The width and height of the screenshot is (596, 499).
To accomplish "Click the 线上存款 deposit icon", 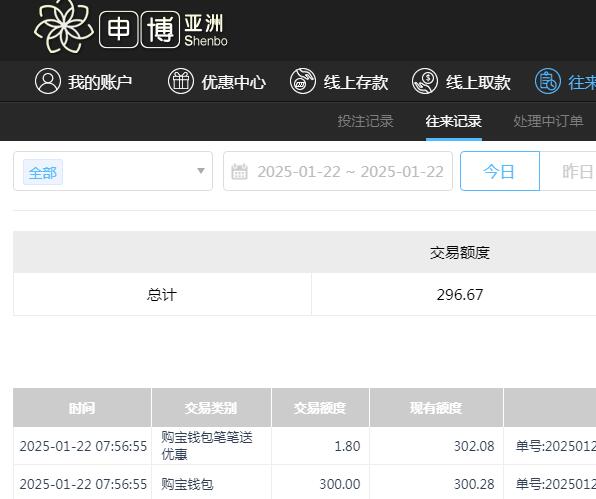I will [303, 81].
